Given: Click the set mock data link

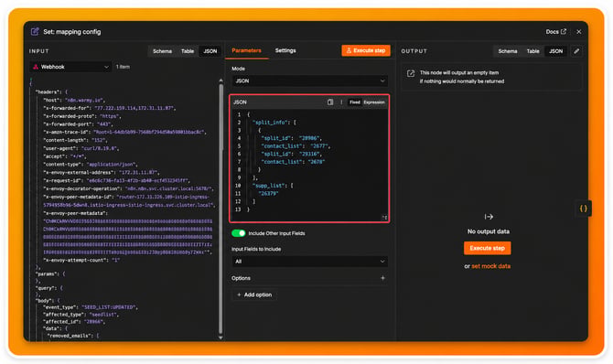Looking at the screenshot, I should click(490, 266).
